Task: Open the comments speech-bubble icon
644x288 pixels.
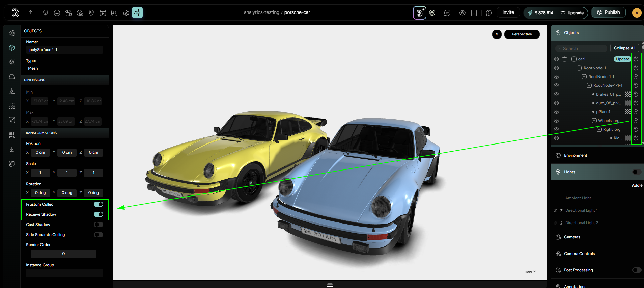Action: pos(447,13)
